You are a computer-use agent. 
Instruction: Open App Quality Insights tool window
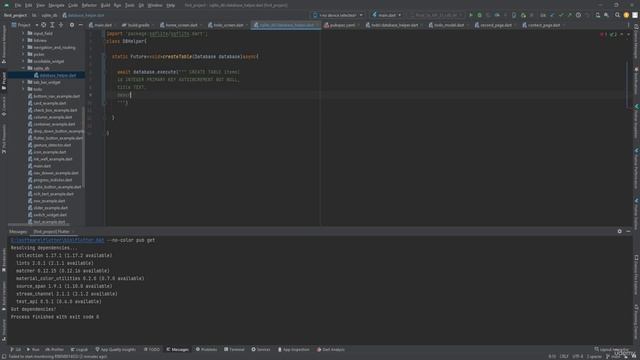[116, 349]
